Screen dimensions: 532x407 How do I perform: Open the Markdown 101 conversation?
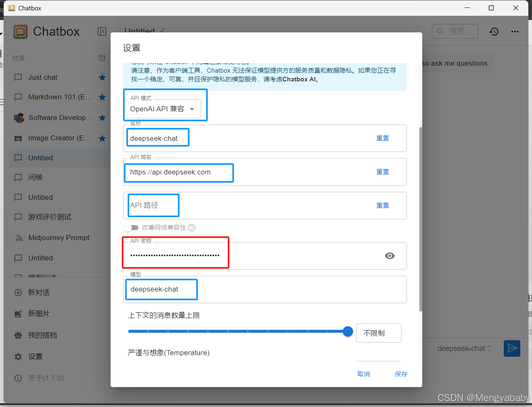60,97
